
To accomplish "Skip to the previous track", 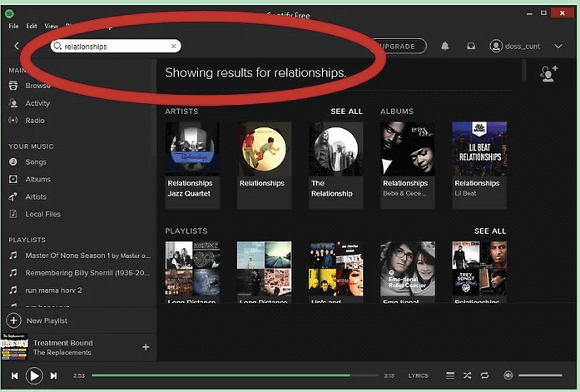I will [14, 375].
